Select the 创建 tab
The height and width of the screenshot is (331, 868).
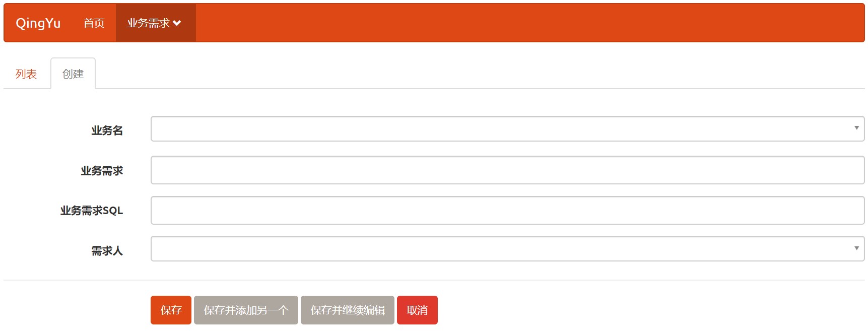point(73,74)
